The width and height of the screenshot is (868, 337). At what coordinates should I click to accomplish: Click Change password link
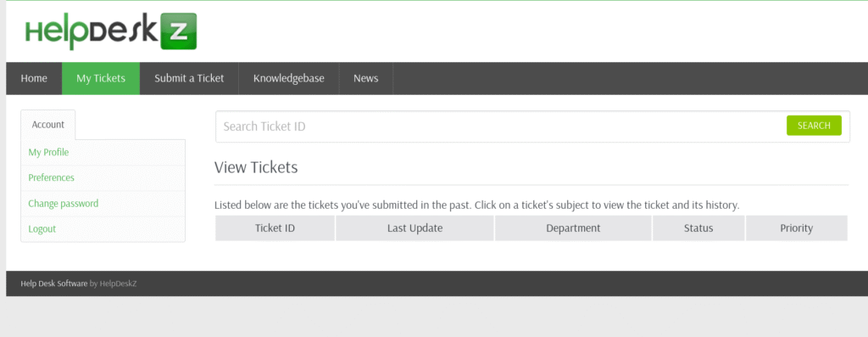(x=63, y=204)
